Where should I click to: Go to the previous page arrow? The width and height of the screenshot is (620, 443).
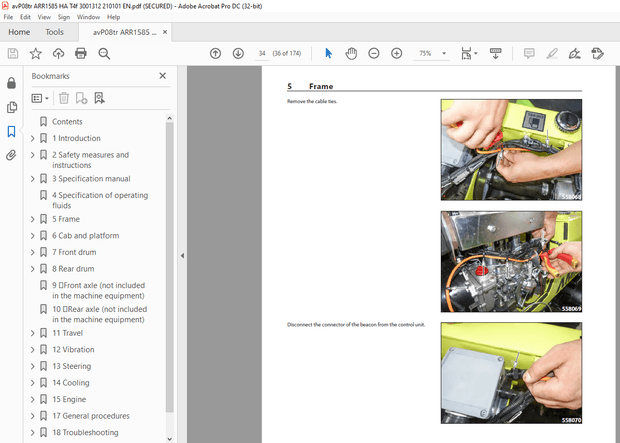tap(215, 53)
